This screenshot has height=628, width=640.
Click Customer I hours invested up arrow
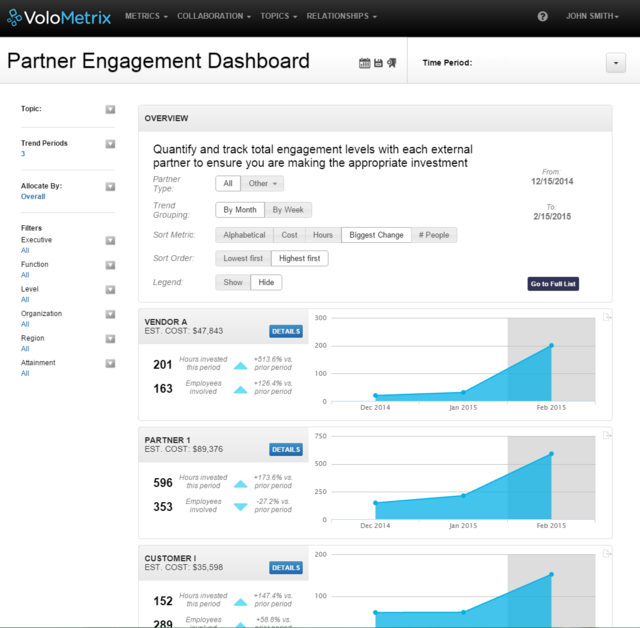[240, 602]
